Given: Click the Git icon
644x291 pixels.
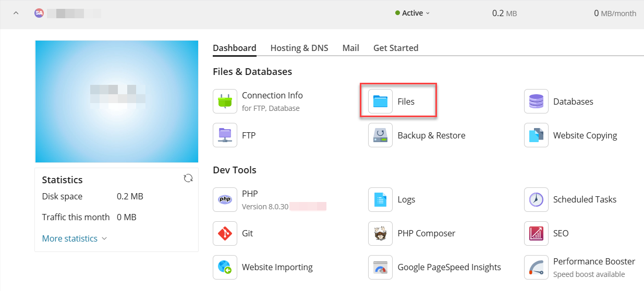Looking at the screenshot, I should click(x=225, y=233).
